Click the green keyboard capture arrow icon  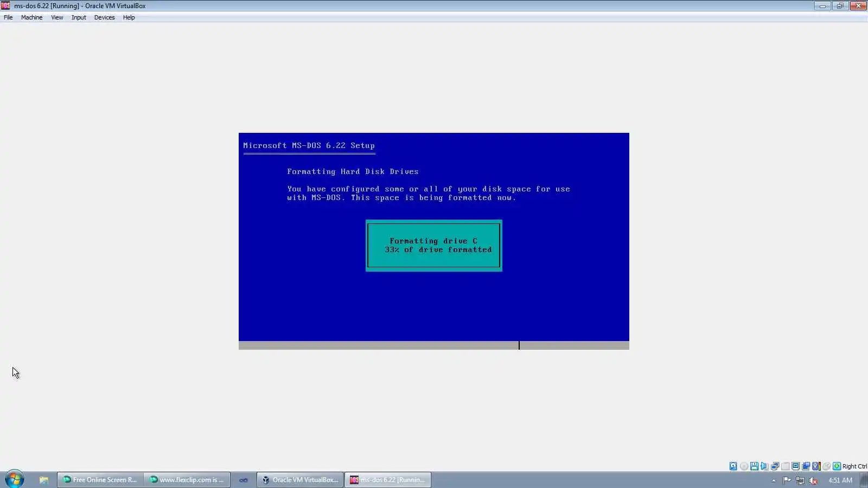pos(837,466)
